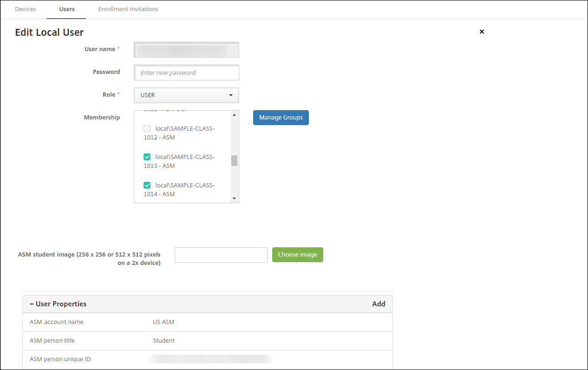Click the Choose image button
This screenshot has height=370, width=588.
point(298,255)
